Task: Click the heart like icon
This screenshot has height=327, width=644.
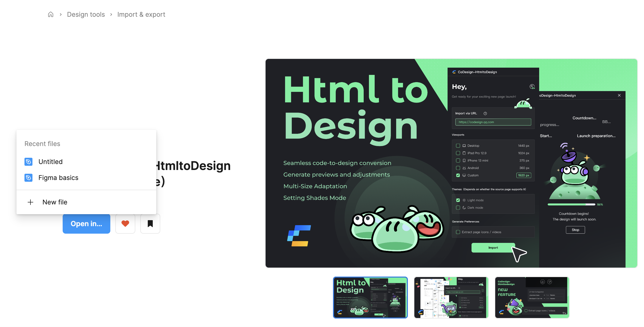Action: 125,223
